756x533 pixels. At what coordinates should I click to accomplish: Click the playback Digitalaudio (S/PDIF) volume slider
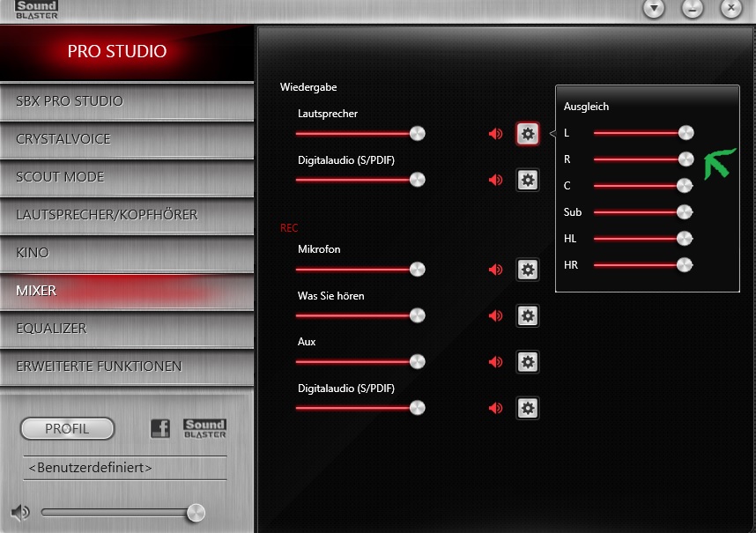coord(360,180)
